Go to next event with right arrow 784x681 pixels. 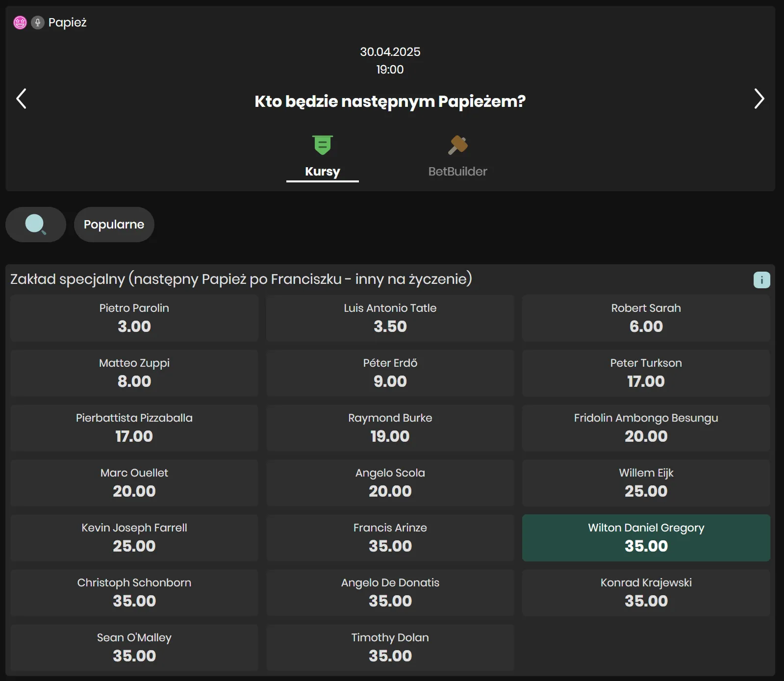pos(759,99)
